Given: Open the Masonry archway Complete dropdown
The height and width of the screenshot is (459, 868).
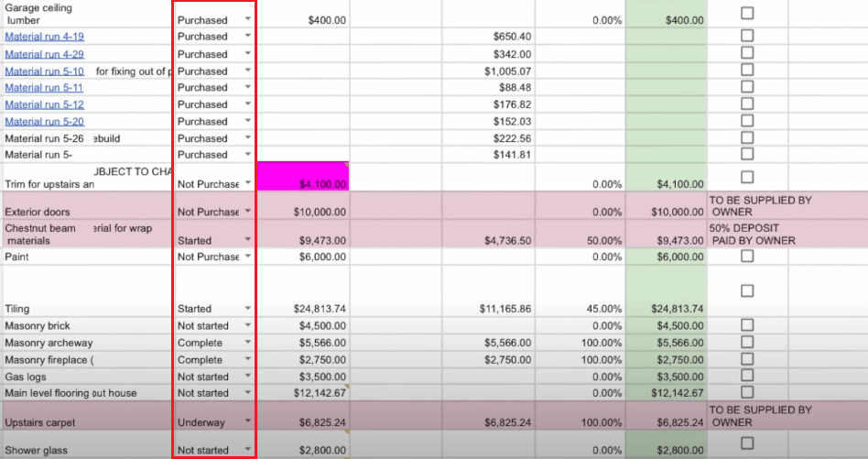Looking at the screenshot, I should (247, 343).
